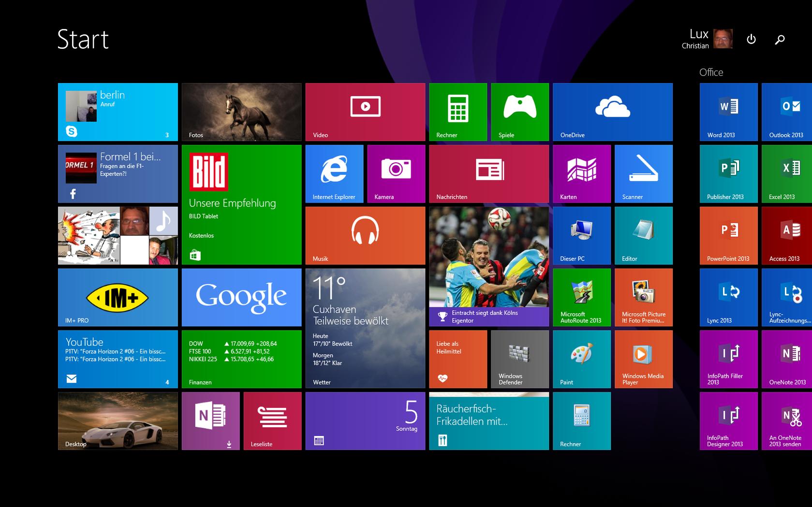812x507 pixels.
Task: Open the Google tile
Action: pyautogui.click(x=242, y=298)
